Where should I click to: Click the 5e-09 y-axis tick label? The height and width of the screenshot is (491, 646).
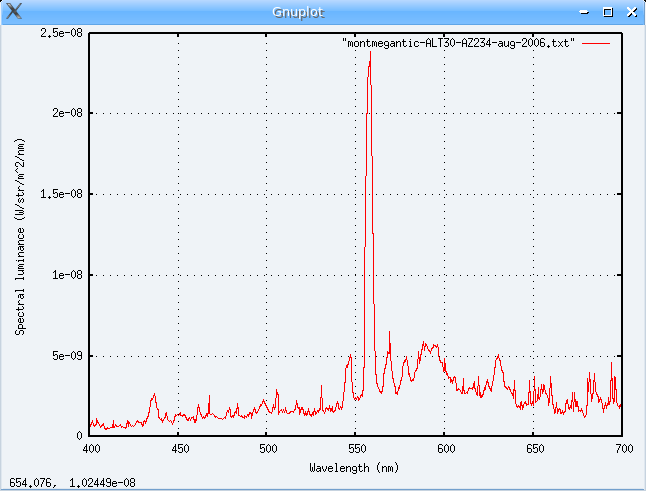tap(66, 355)
